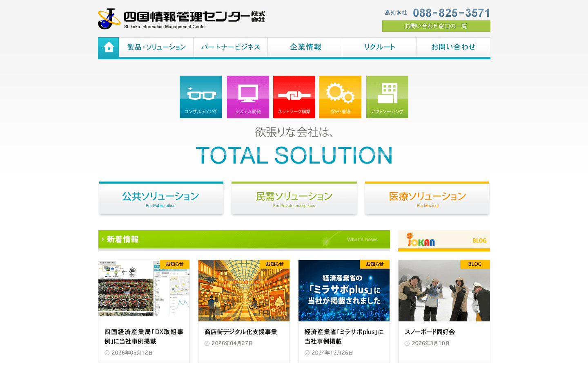This screenshot has height=368, width=588.
Task: Open article 経済産業省「ミラサポplus」に当社事例掲載
Action: tap(344, 337)
